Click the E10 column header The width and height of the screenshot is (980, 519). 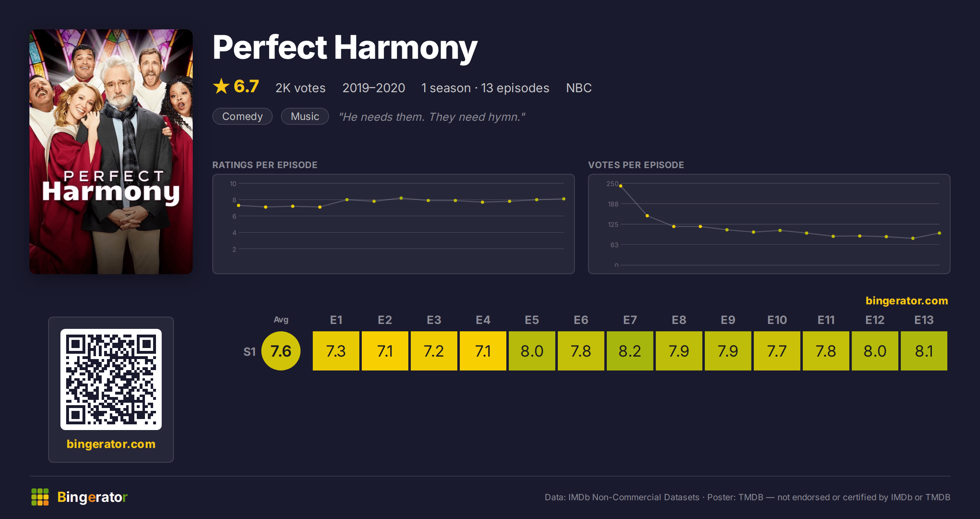pos(777,320)
